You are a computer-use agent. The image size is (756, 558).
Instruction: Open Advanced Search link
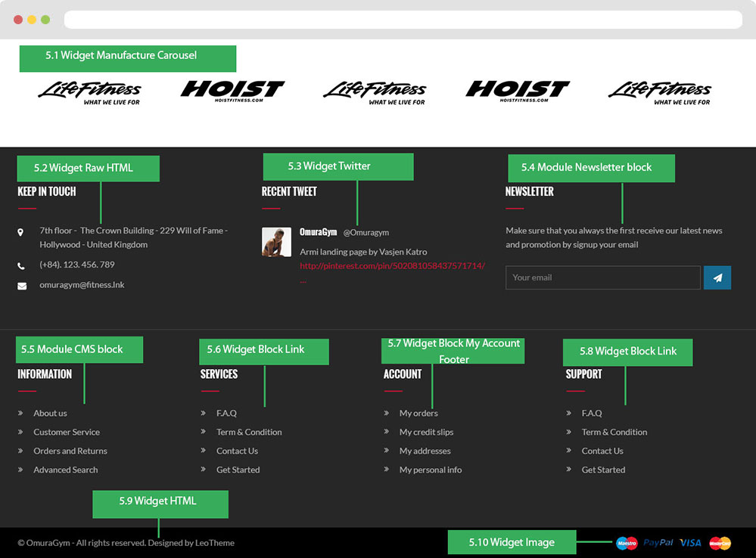(66, 470)
